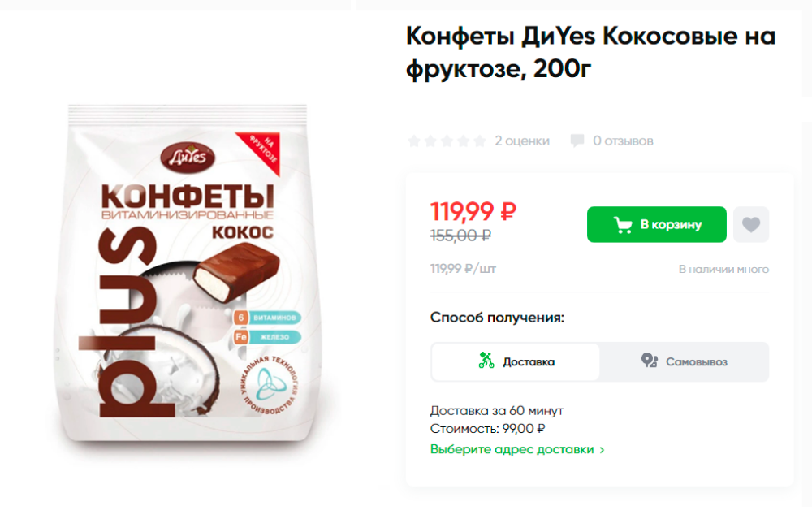The width and height of the screenshot is (812, 532).
Task: Open the 2 оценки ratings link
Action: (x=522, y=141)
